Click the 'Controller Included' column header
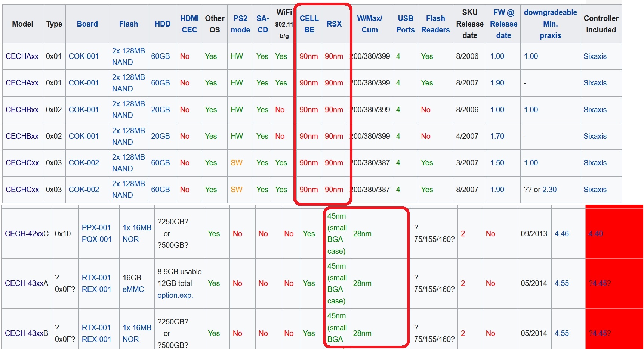The image size is (644, 349). (601, 24)
